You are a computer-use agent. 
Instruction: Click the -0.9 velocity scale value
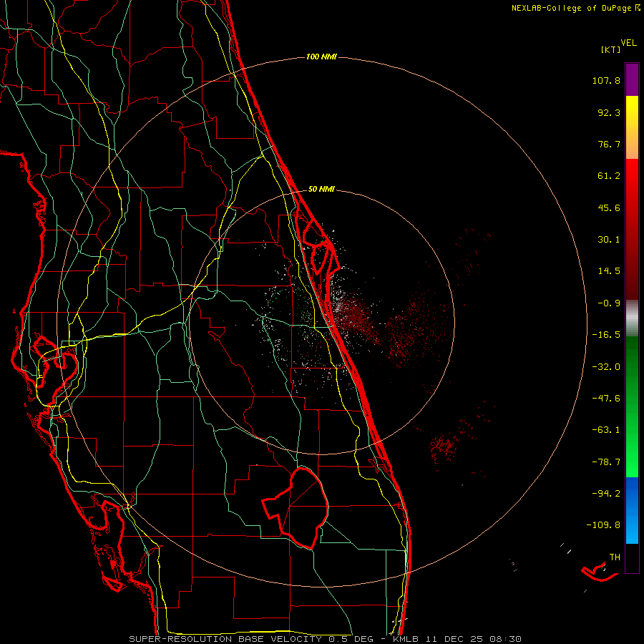(609, 303)
